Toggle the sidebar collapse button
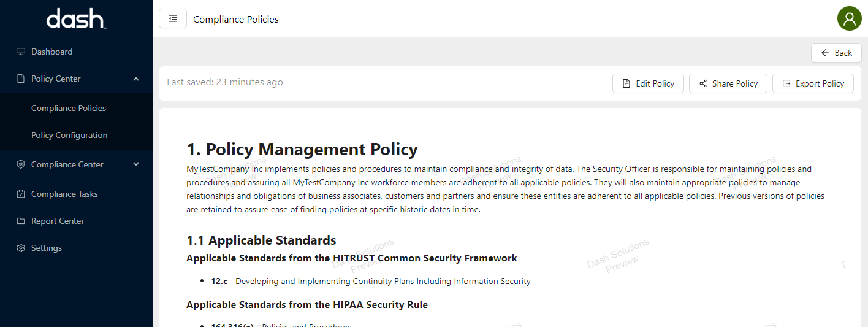 click(x=173, y=18)
